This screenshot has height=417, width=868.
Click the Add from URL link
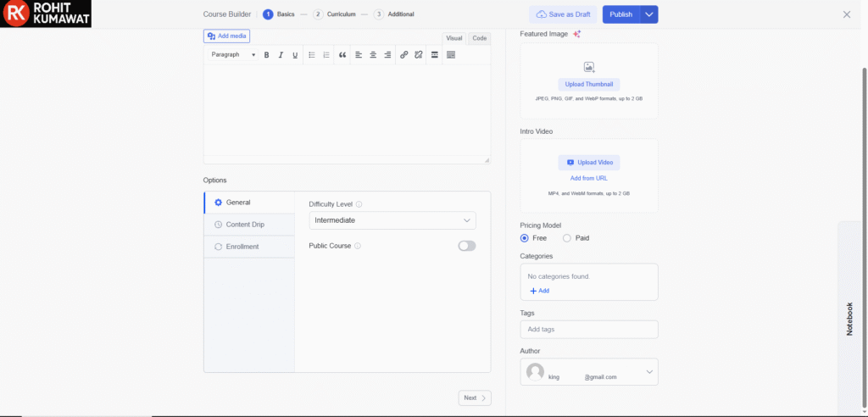(588, 178)
